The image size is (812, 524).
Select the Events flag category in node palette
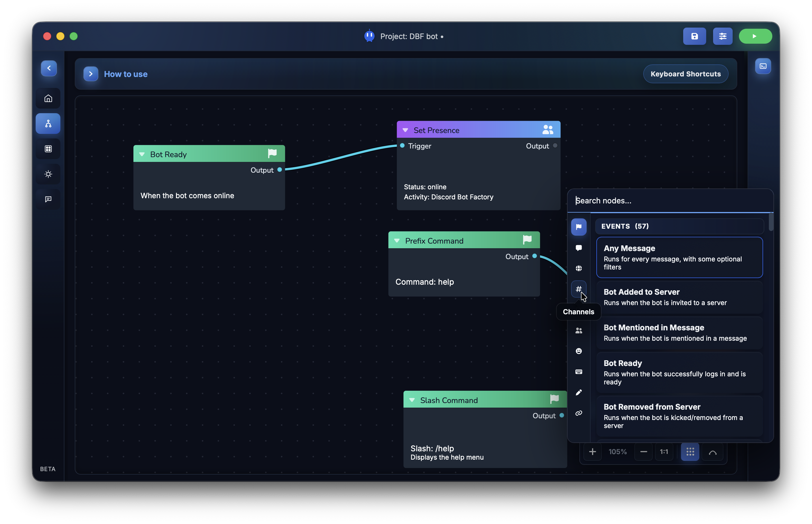click(x=579, y=227)
